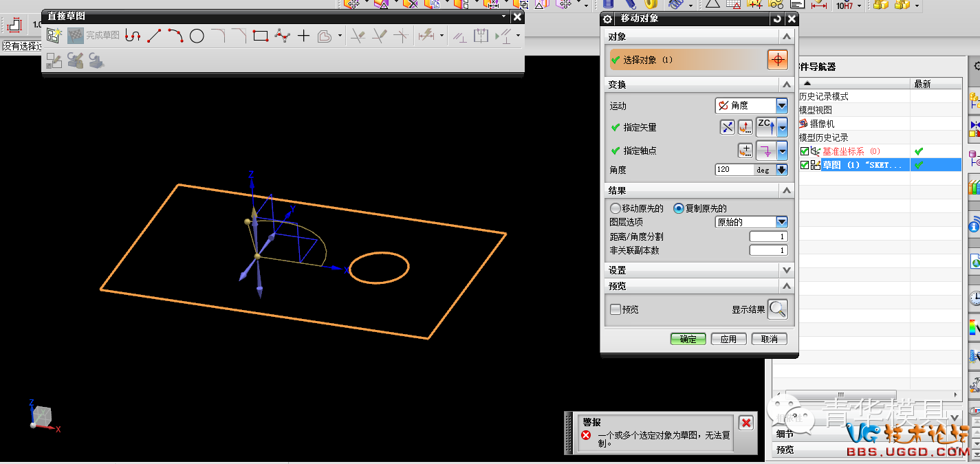The width and height of the screenshot is (980, 464).
Task: Click the 10H7 tolerance toolbar icon
Action: pyautogui.click(x=844, y=5)
